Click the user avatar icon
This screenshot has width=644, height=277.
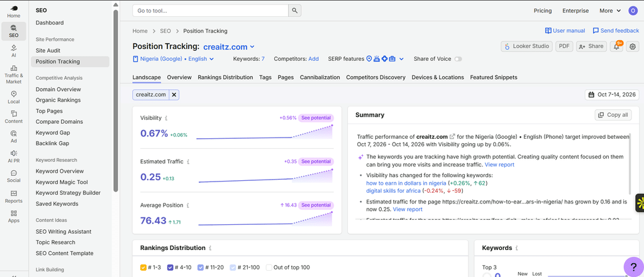coord(633,11)
